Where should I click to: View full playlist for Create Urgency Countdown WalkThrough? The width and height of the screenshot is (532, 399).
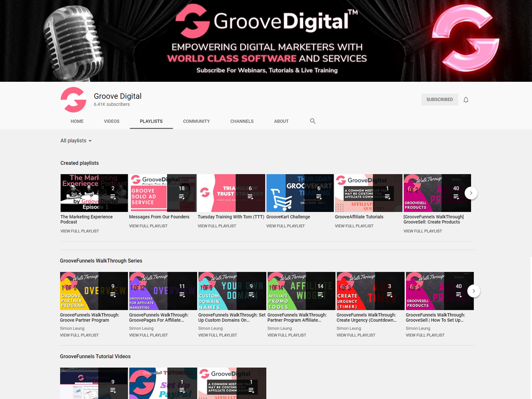pyautogui.click(x=356, y=335)
